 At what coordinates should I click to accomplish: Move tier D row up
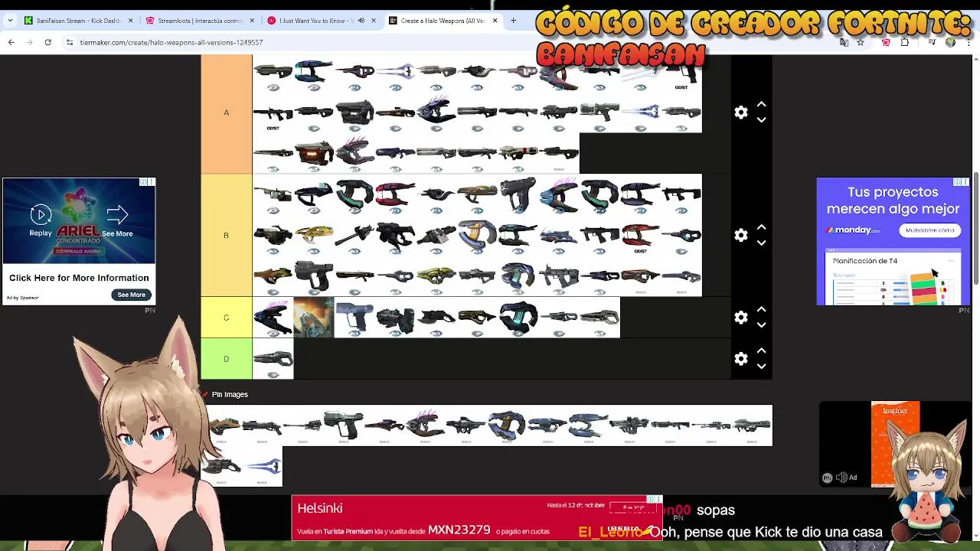click(761, 350)
